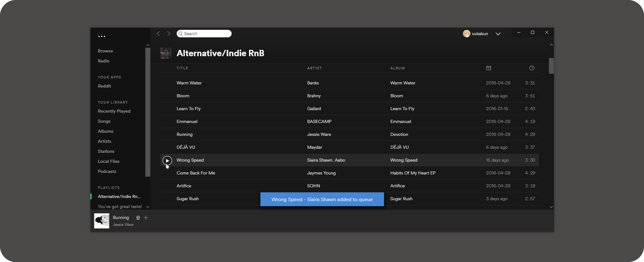This screenshot has height=262, width=644.
Task: Click the track list vertical scrollbar
Action: pyautogui.click(x=551, y=66)
